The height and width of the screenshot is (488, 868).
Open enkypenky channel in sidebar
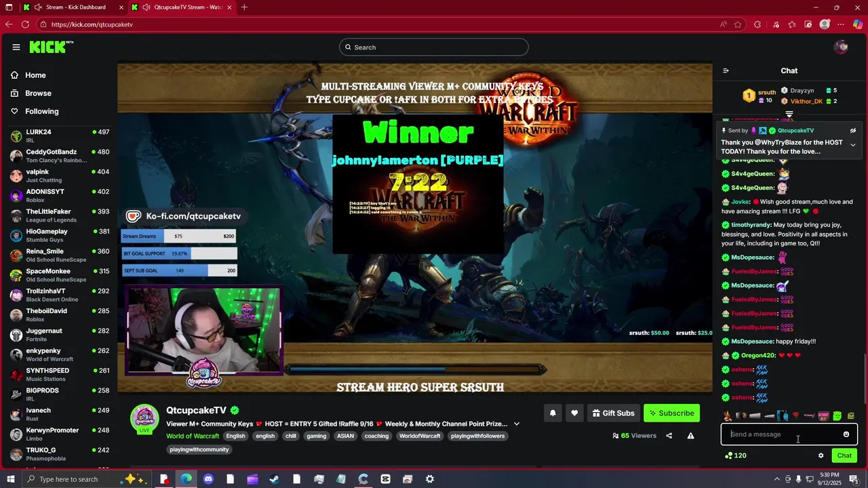pos(60,354)
